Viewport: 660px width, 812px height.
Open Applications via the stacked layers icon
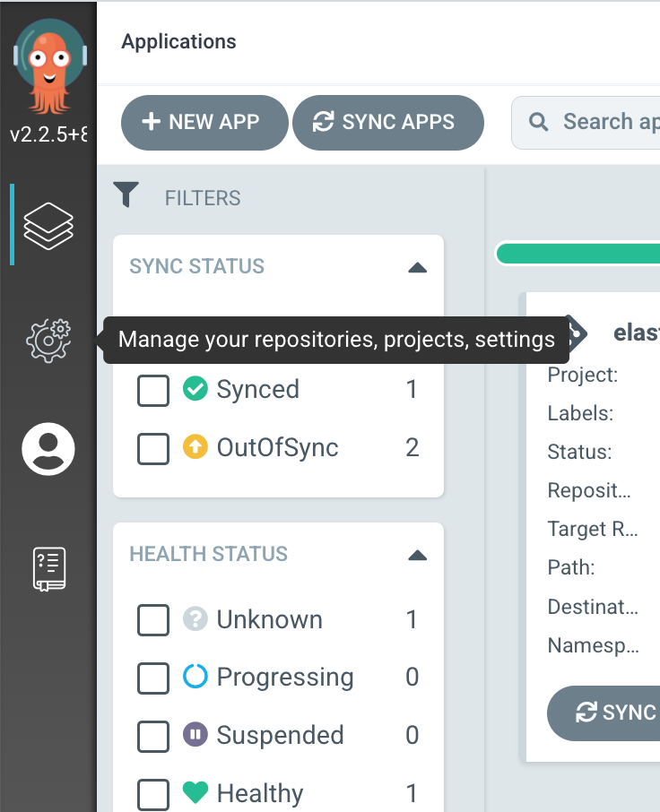(48, 226)
